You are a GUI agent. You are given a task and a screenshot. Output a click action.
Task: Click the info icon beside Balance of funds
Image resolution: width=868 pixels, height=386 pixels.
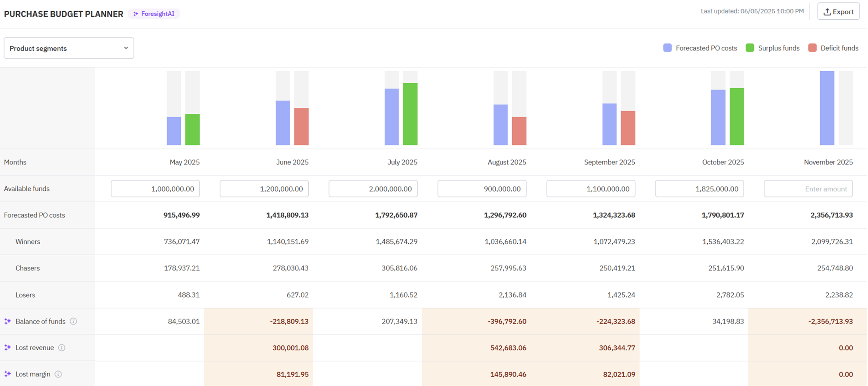73,321
